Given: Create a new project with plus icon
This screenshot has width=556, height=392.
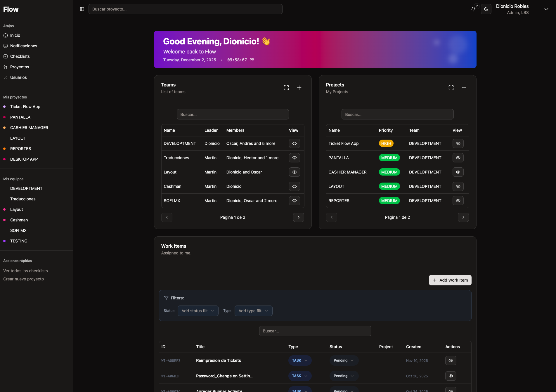Looking at the screenshot, I should point(464,87).
